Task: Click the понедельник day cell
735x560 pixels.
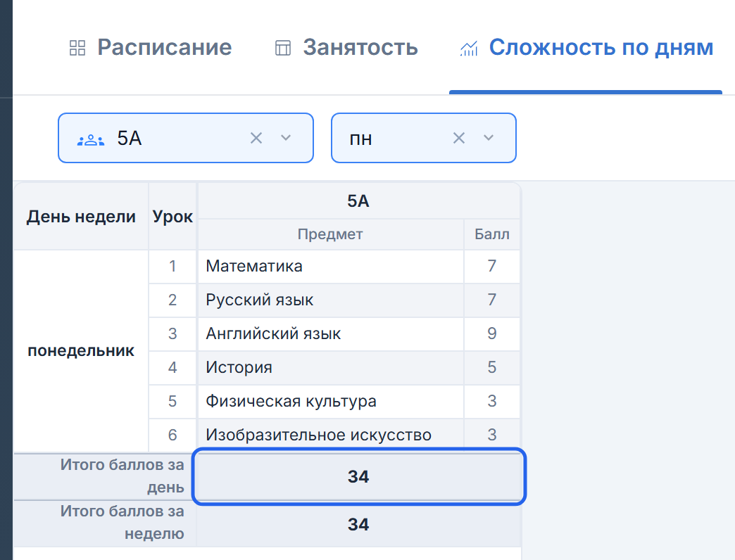Action: pos(81,350)
